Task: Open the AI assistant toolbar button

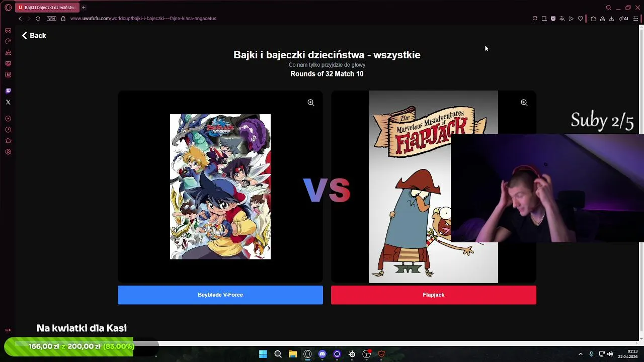Action: [624, 19]
